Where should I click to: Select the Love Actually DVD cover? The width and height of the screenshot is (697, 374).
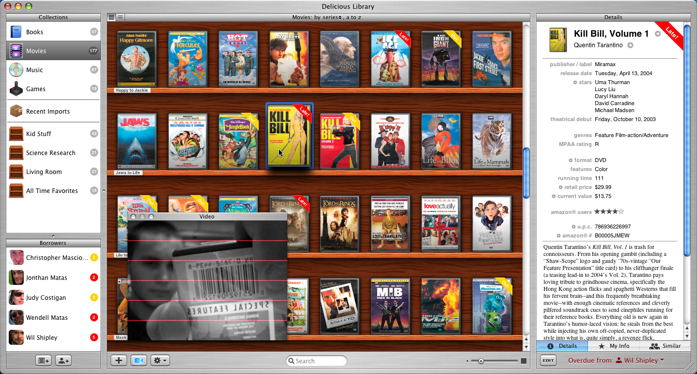(x=441, y=224)
